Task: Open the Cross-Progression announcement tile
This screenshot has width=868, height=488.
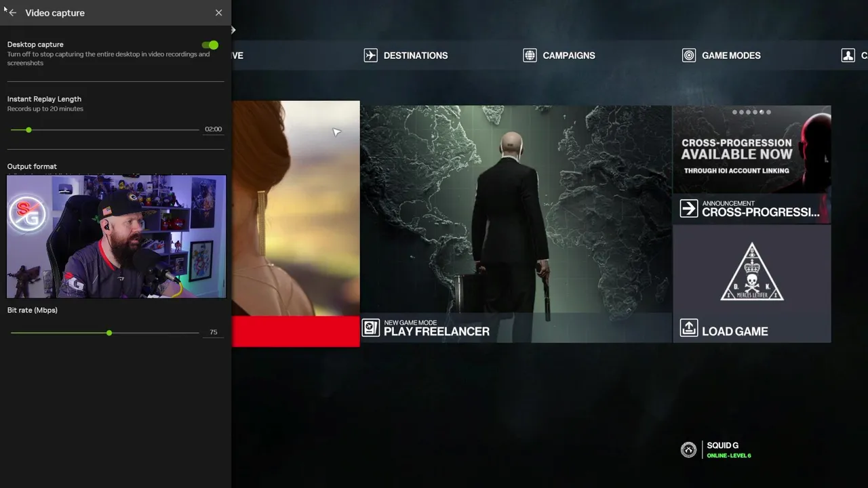Action: point(751,164)
